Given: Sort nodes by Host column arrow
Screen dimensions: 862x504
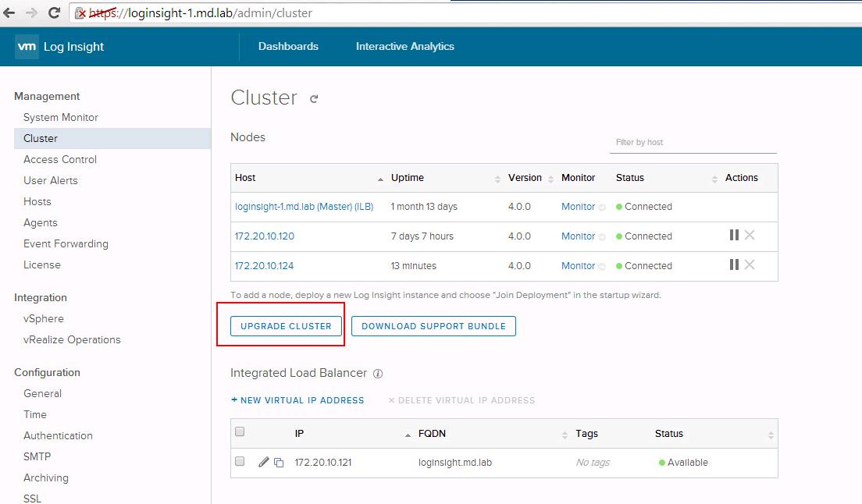Looking at the screenshot, I should [x=380, y=179].
